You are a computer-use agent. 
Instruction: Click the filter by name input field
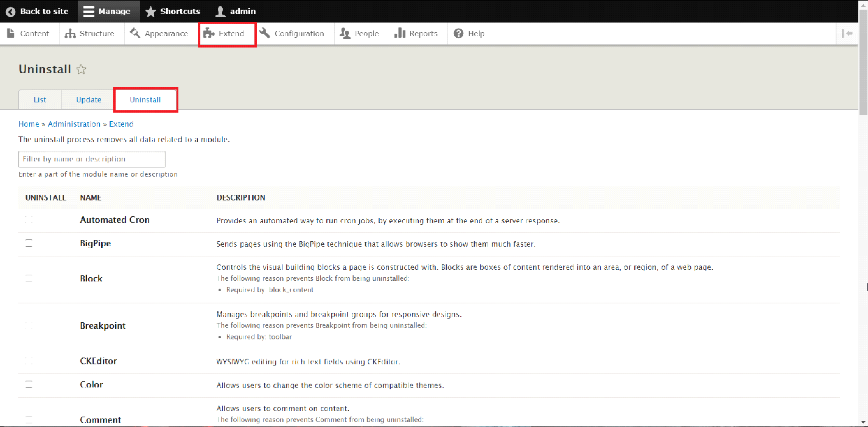coord(92,159)
